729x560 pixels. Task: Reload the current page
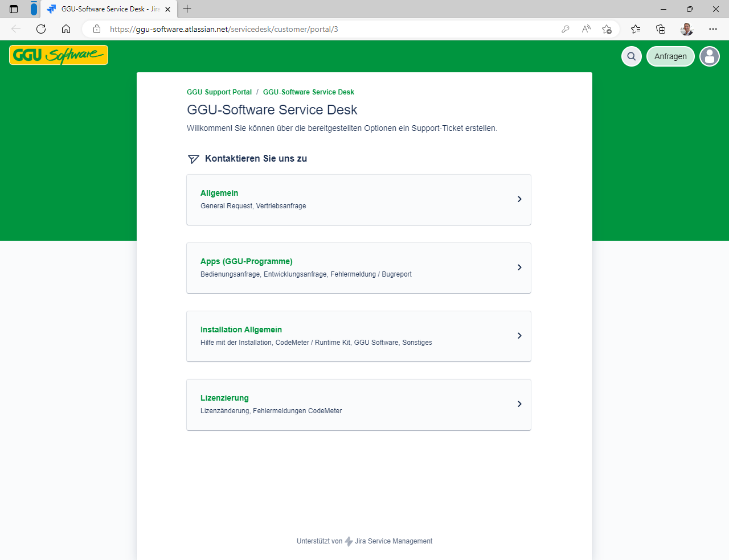pyautogui.click(x=41, y=29)
